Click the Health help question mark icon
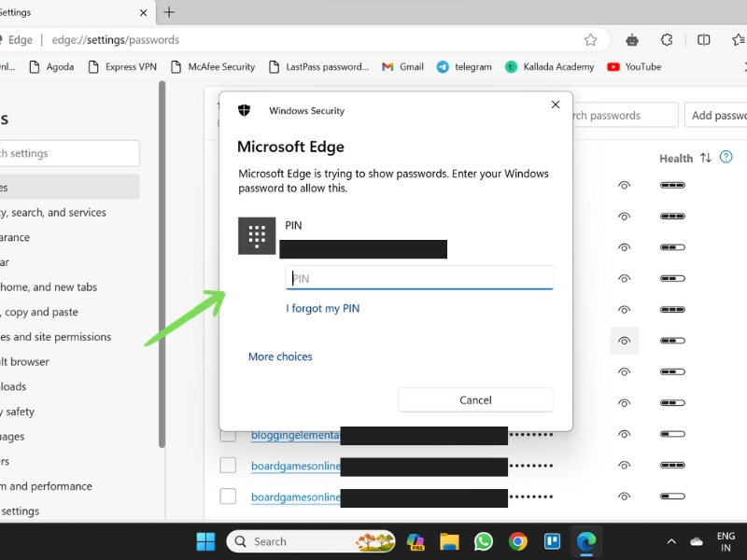 726,157
